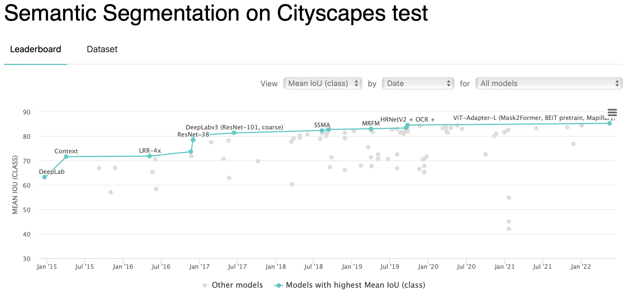Expand the Date dropdown

point(418,83)
